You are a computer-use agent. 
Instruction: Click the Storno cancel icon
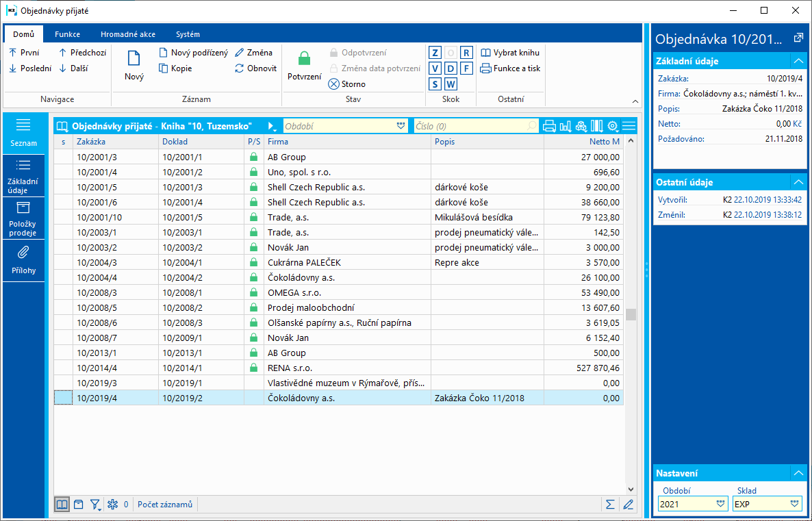coord(334,84)
